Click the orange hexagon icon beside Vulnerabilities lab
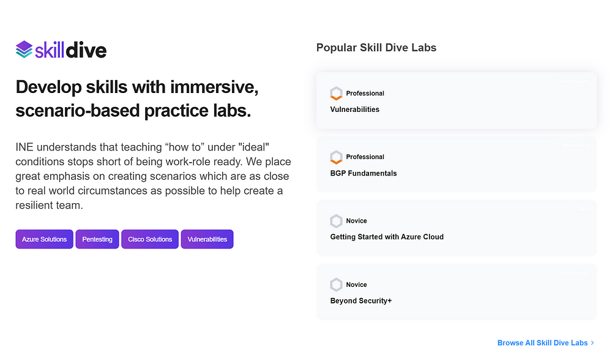Viewport: 612px width, 364px height. coord(336,93)
